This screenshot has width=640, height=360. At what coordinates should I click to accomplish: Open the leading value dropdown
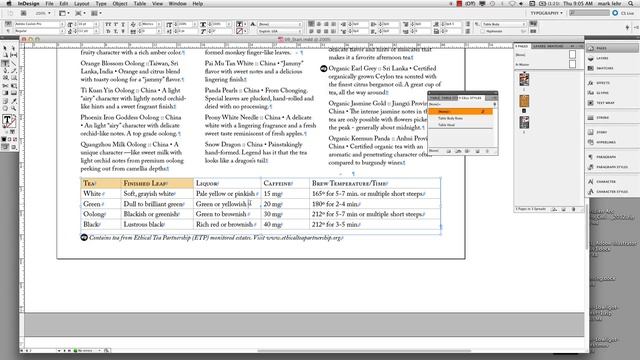[x=96, y=31]
